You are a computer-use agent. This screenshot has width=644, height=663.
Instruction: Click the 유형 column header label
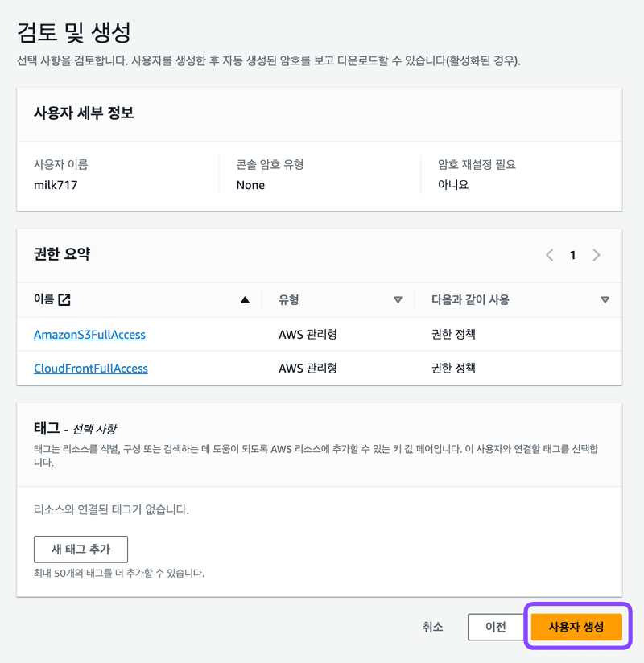(289, 300)
